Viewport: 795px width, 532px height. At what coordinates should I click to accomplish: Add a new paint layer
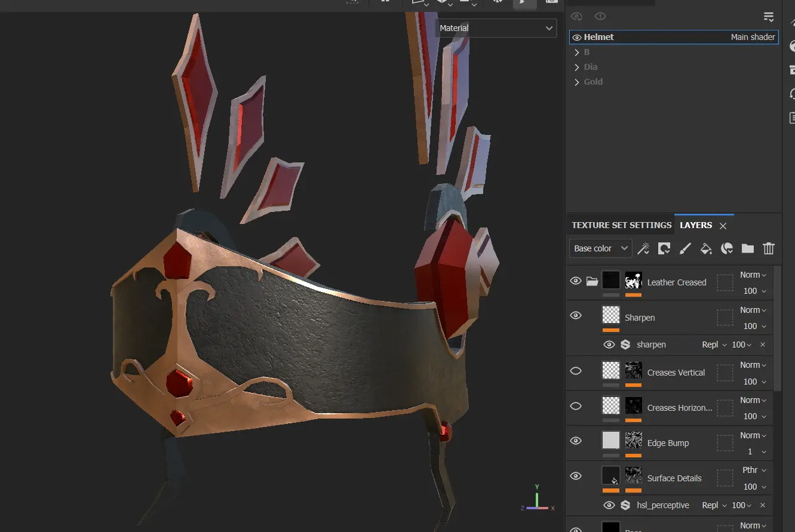(x=685, y=248)
